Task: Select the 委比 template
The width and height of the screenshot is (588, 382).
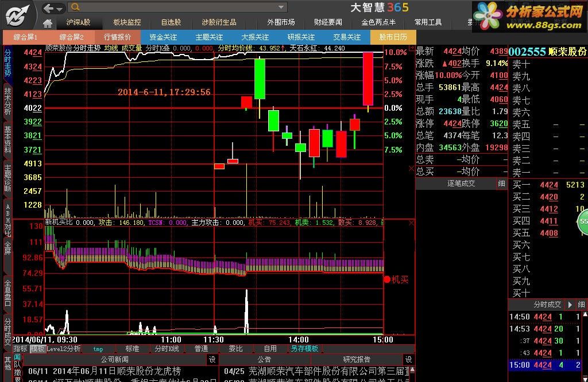Action: click(235, 349)
